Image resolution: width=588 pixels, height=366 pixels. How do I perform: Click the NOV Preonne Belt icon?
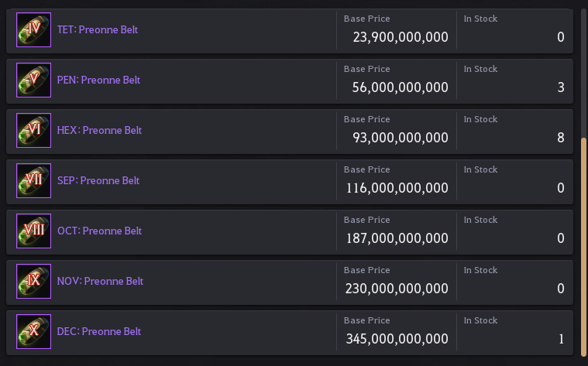point(34,282)
